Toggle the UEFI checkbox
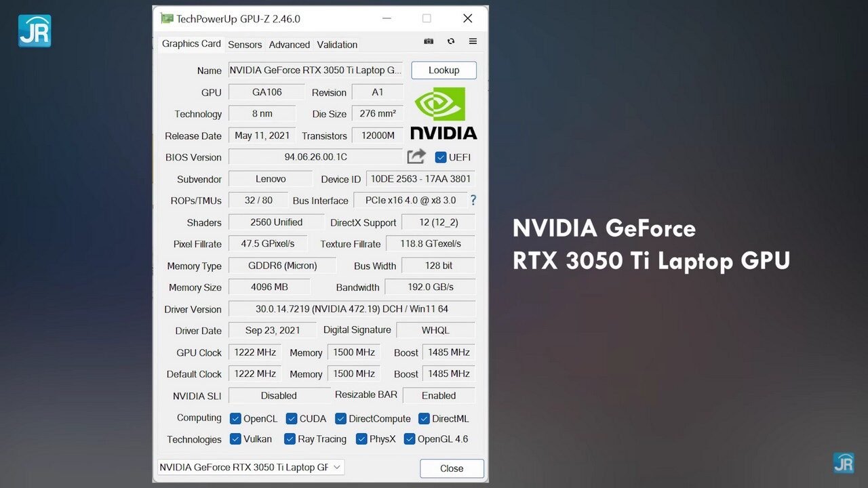The image size is (868, 488). pyautogui.click(x=441, y=157)
